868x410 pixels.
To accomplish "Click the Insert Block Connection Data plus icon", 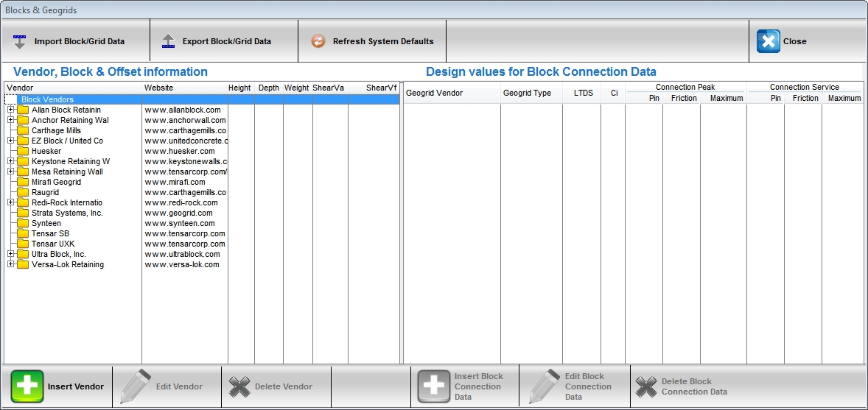I will [434, 386].
